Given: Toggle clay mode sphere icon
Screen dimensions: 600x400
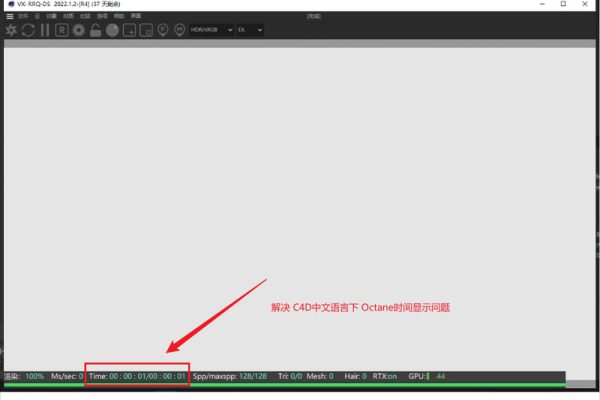Looking at the screenshot, I should 113,30.
